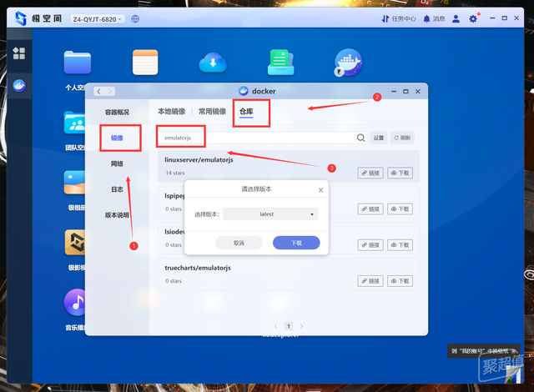The width and height of the screenshot is (534, 392).
Task: Open 容器概况 in docker sidebar
Action: [117, 113]
